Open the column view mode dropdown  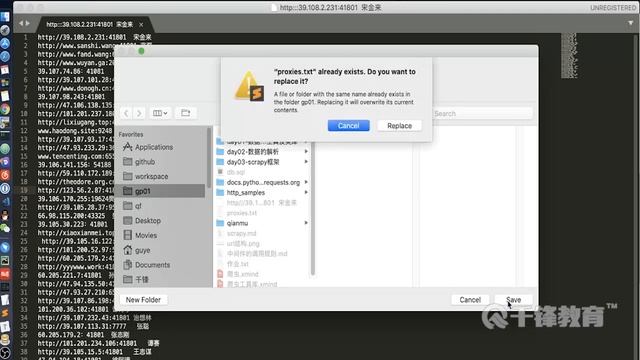(x=160, y=113)
